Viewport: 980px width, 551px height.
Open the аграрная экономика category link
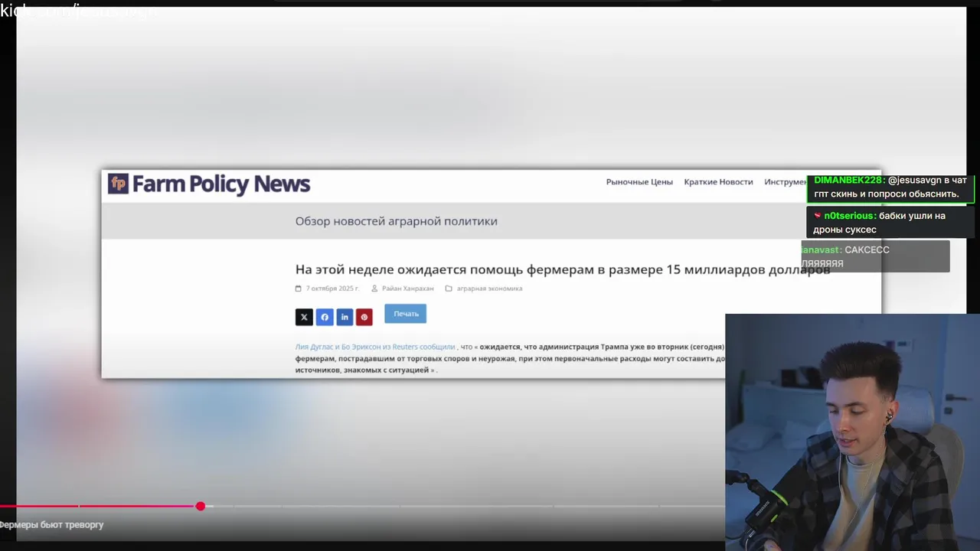[x=489, y=289]
